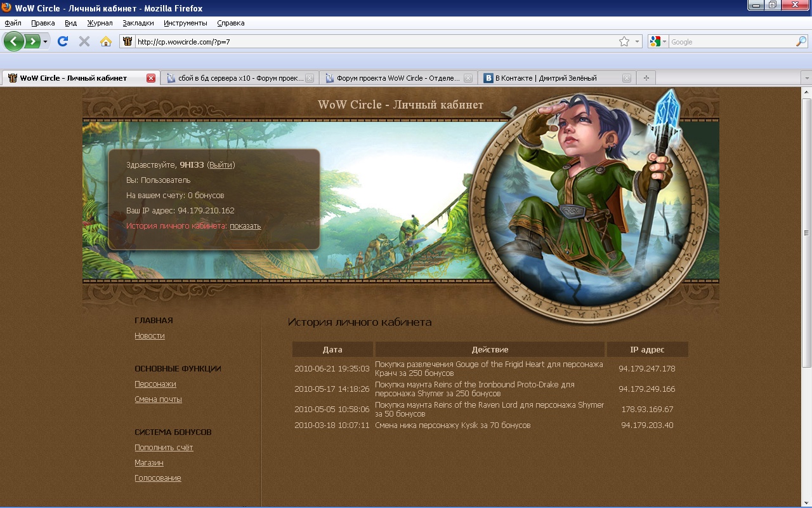Close the Форум проекта WoW Circle tab

tap(468, 78)
